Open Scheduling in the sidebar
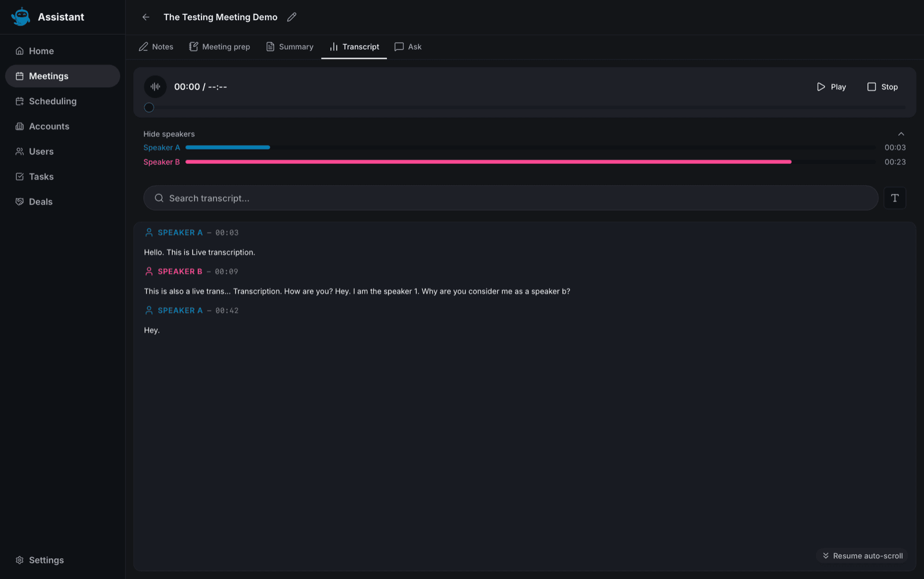Screen dimensions: 924x579 pyautogui.click(x=62, y=101)
